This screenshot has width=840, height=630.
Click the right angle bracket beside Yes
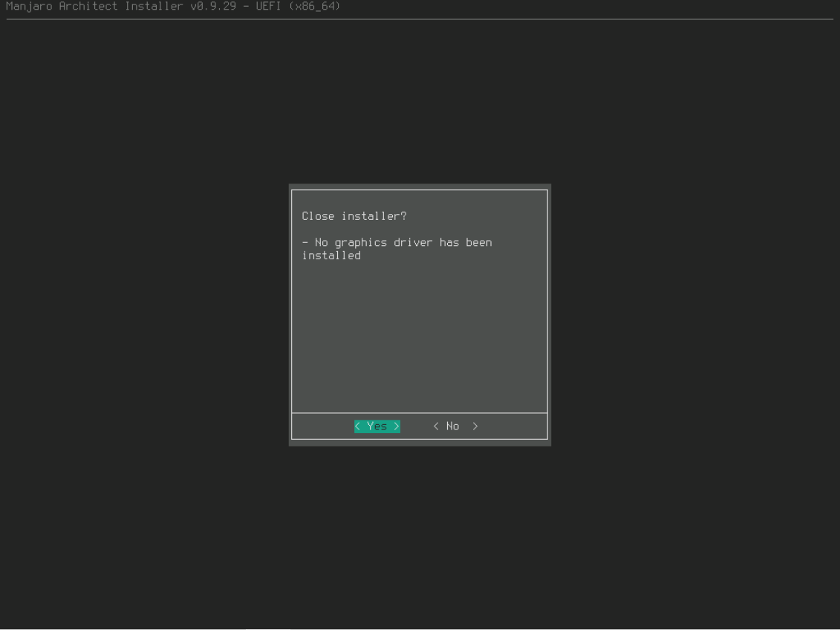397,426
